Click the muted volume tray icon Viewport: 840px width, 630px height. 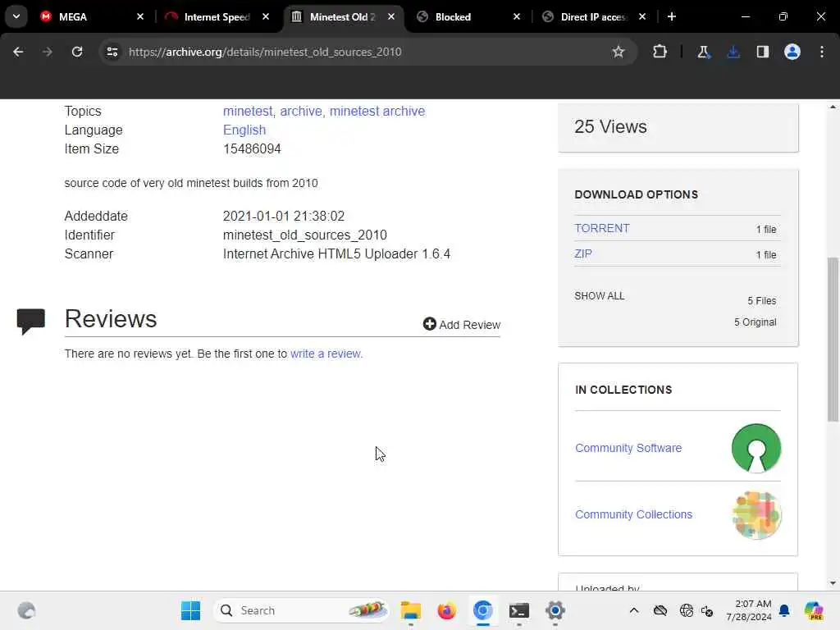tap(707, 610)
